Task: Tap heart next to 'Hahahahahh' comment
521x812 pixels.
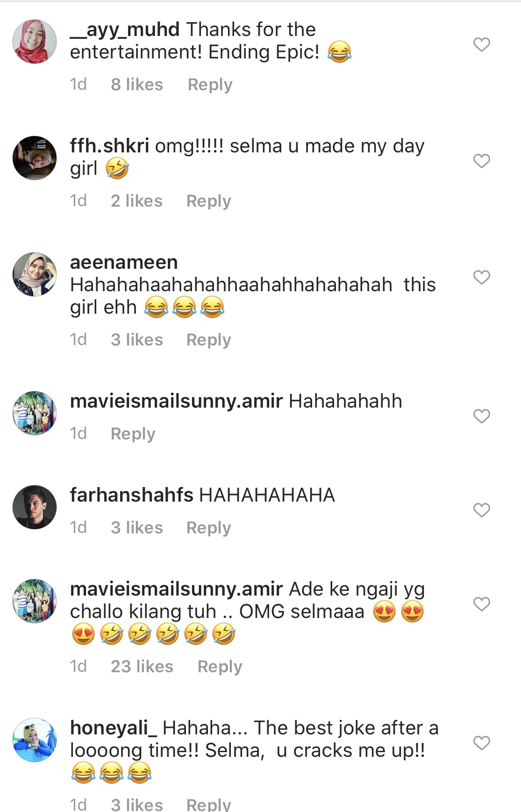Action: point(481,416)
